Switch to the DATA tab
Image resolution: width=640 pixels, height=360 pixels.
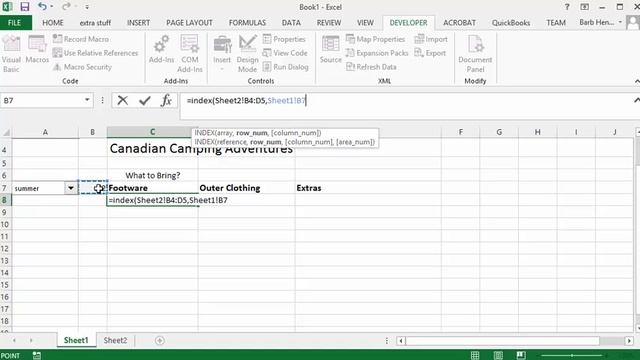coord(291,23)
